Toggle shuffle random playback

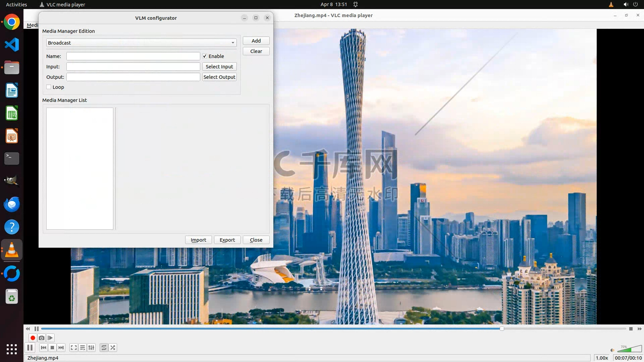pos(113,348)
